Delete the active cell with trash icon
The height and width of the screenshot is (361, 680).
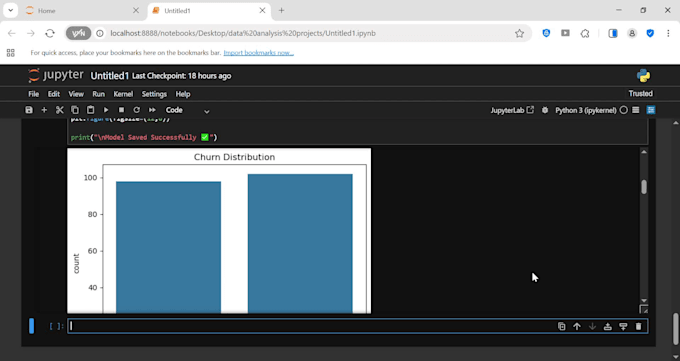tap(638, 326)
